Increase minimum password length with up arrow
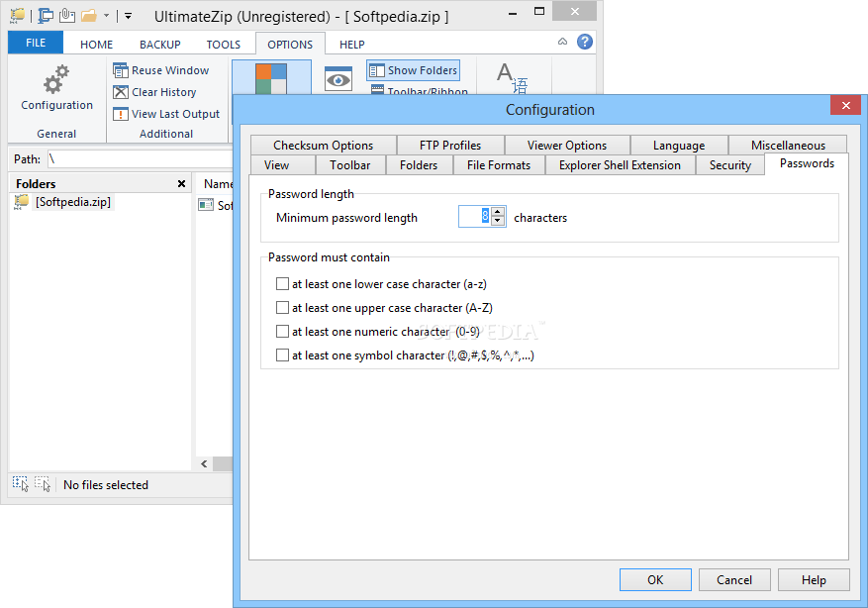Image resolution: width=868 pixels, height=608 pixels. point(498,212)
